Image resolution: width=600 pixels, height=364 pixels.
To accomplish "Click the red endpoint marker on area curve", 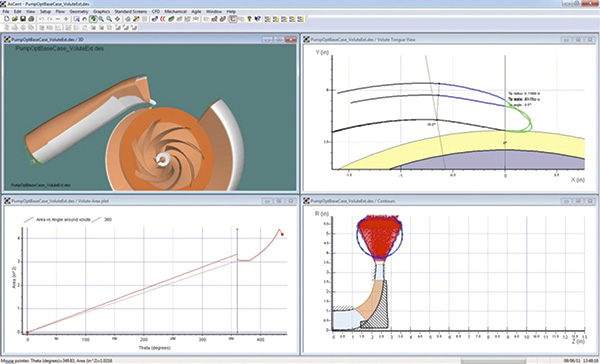I will point(282,234).
